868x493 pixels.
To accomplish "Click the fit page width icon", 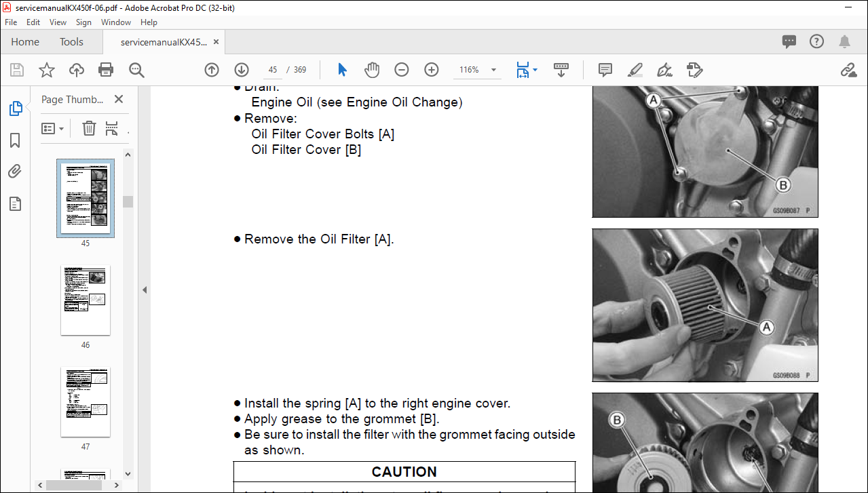I will click(522, 70).
